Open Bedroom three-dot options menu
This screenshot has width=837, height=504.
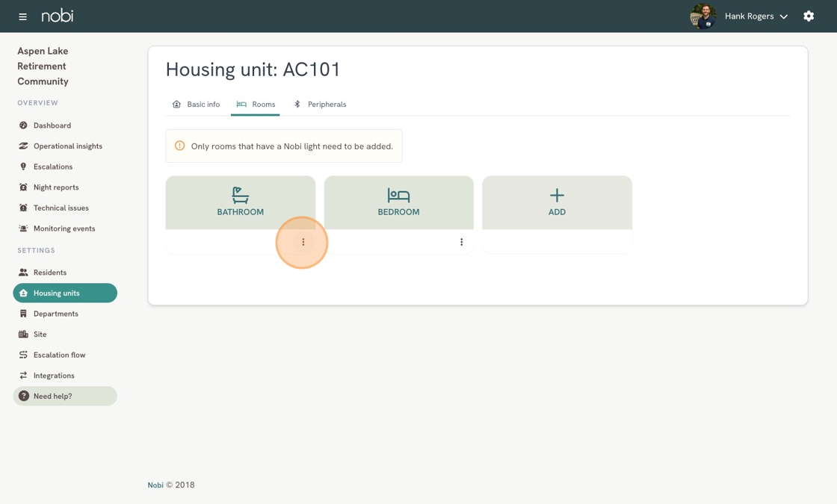(x=461, y=242)
